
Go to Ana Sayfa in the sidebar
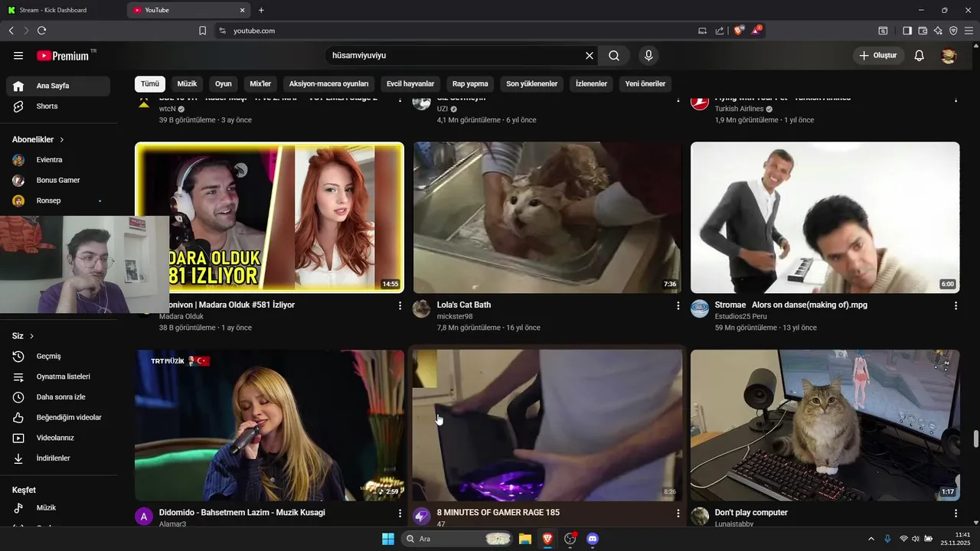[x=58, y=86]
